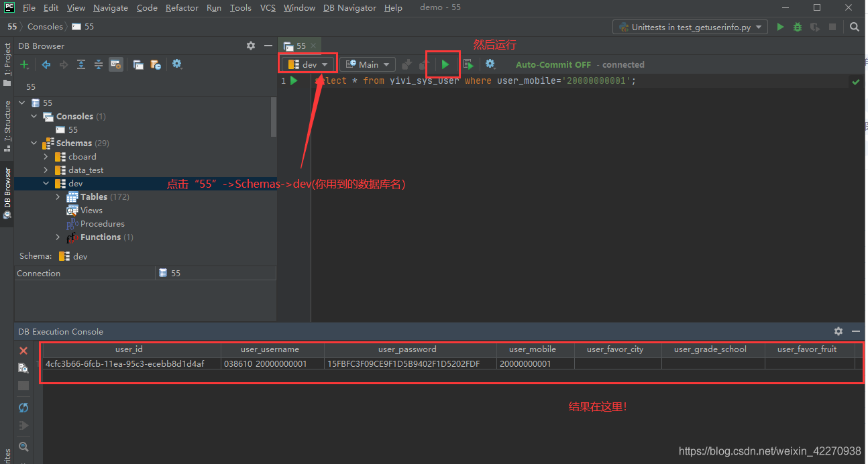The height and width of the screenshot is (464, 868).
Task: Open SQL console icon in DB Browser toolbar
Action: point(138,64)
